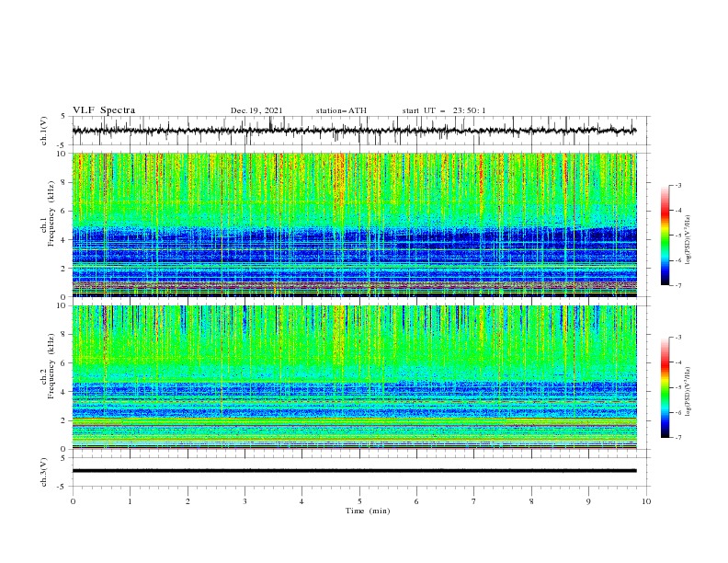Click time axis tick label "5"
The height and width of the screenshot is (563, 728).
coord(359,501)
